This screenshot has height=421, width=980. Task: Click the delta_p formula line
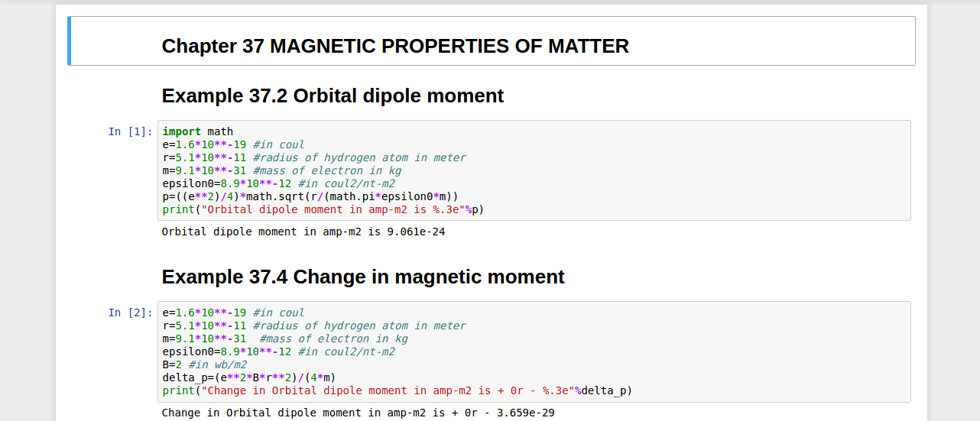tap(248, 377)
